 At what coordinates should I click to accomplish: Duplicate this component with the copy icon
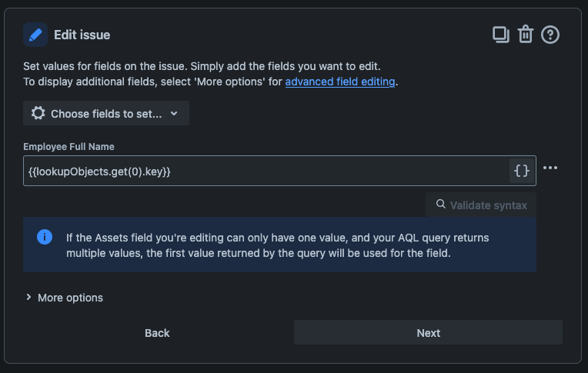click(x=501, y=35)
